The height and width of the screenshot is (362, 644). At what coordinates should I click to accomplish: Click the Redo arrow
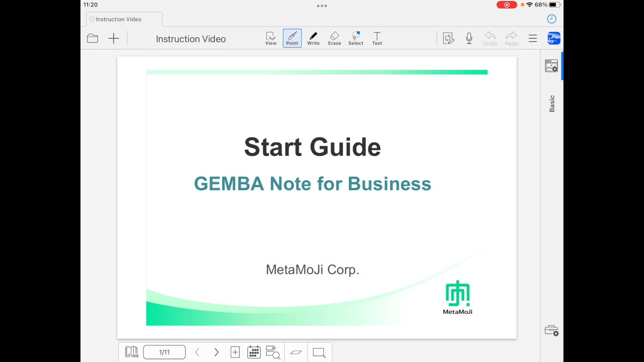pos(512,39)
